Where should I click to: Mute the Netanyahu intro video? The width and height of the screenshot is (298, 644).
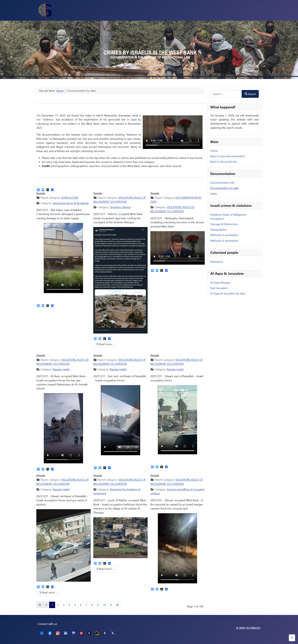pos(182,141)
